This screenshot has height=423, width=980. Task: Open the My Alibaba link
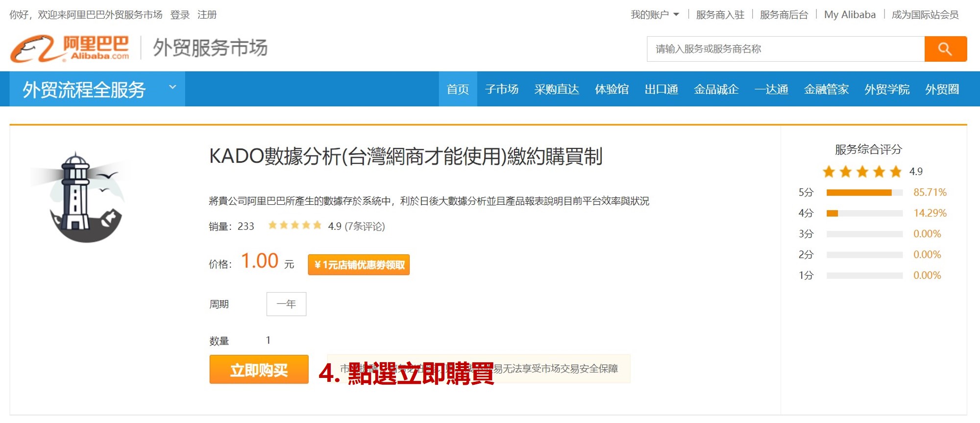[x=850, y=15]
